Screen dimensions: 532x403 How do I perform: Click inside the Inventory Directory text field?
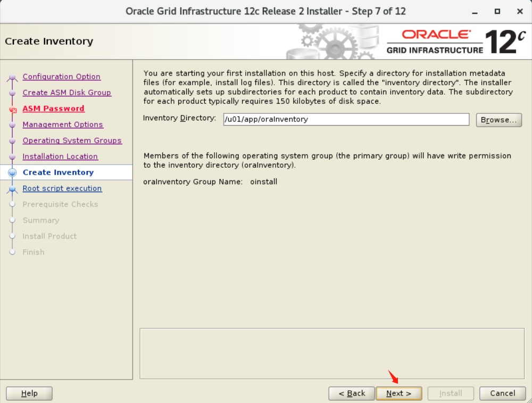click(346, 120)
